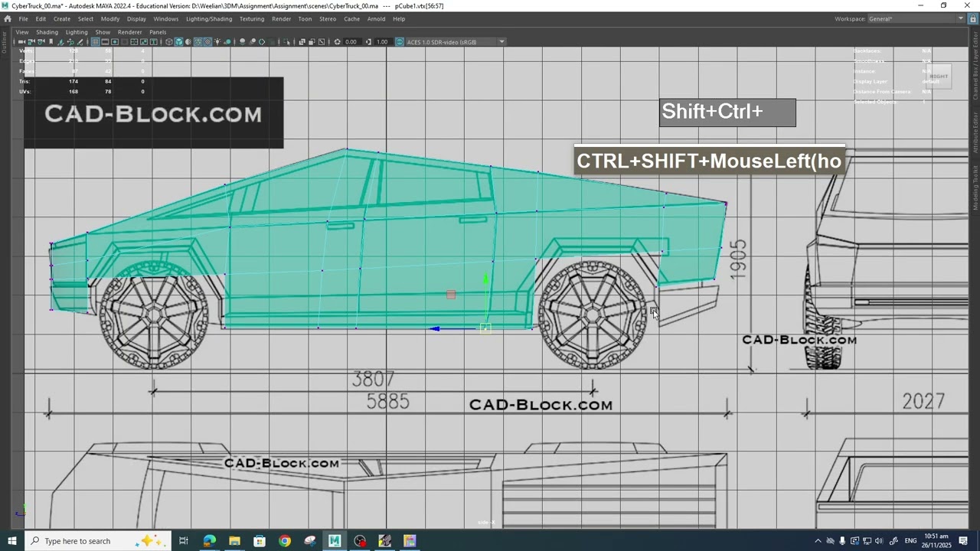The width and height of the screenshot is (980, 551).
Task: Show hidden system tray icons chevron
Action: click(818, 541)
